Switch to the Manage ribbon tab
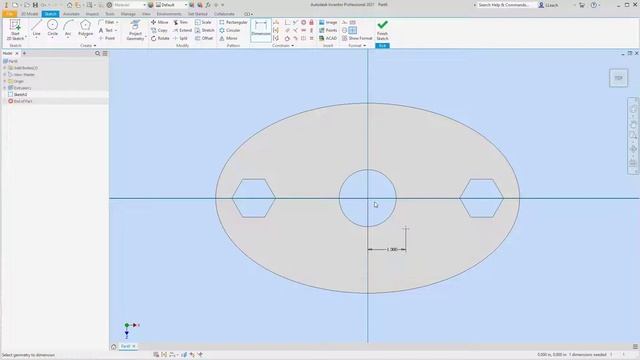This screenshot has width=640, height=360. tap(128, 14)
